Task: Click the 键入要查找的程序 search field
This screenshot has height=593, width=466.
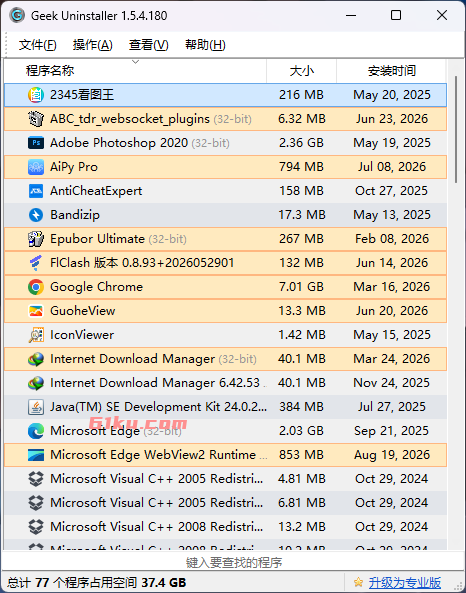Action: pos(233,562)
